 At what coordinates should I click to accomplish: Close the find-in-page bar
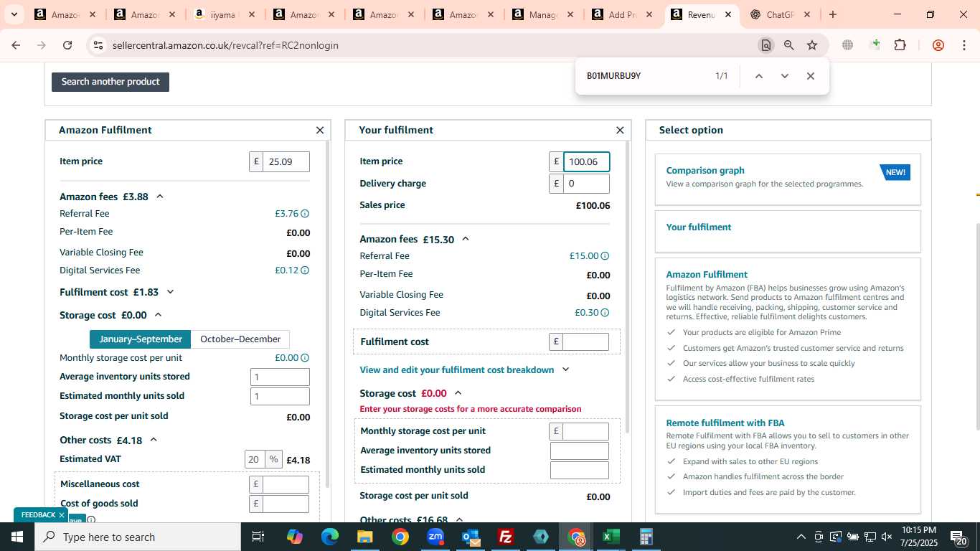[x=811, y=76]
